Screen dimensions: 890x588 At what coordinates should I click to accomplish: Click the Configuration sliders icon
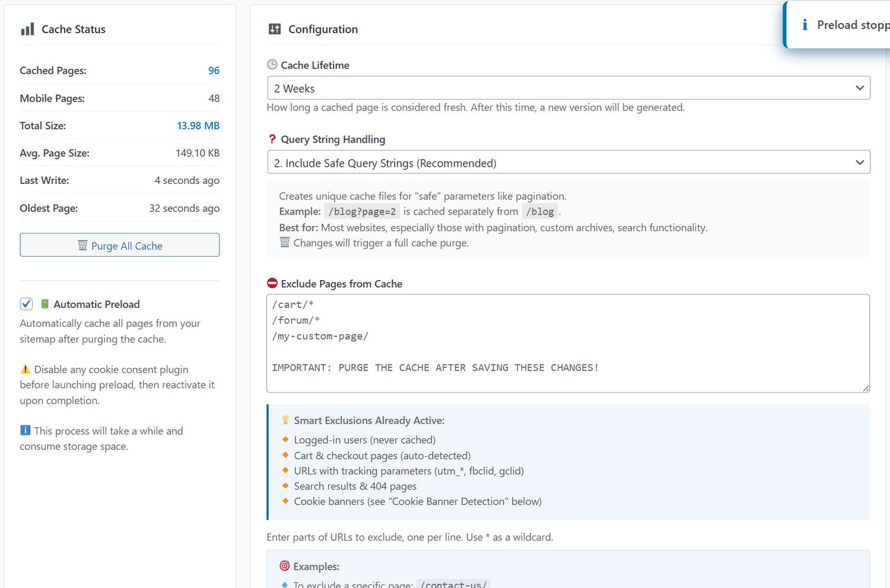275,29
